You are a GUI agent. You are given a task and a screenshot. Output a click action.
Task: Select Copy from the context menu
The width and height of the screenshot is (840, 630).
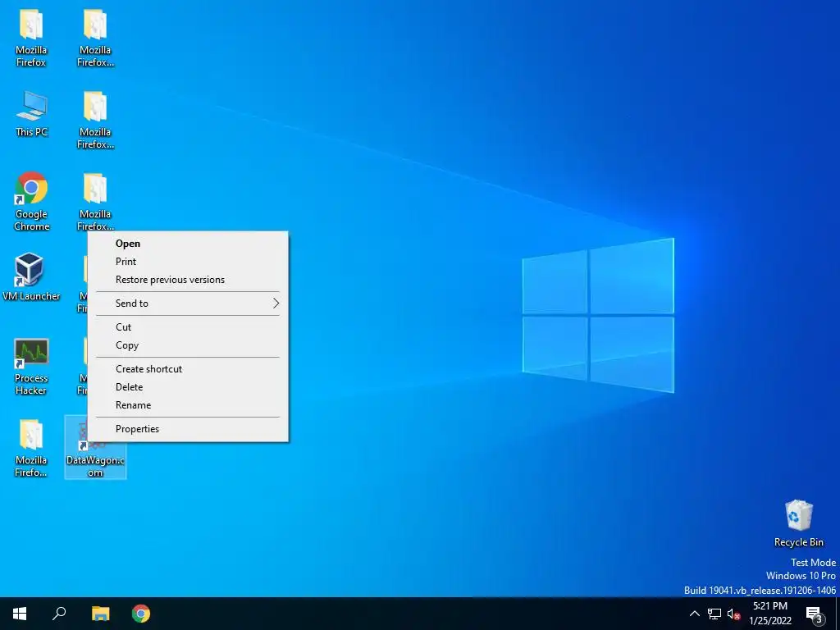pyautogui.click(x=188, y=345)
